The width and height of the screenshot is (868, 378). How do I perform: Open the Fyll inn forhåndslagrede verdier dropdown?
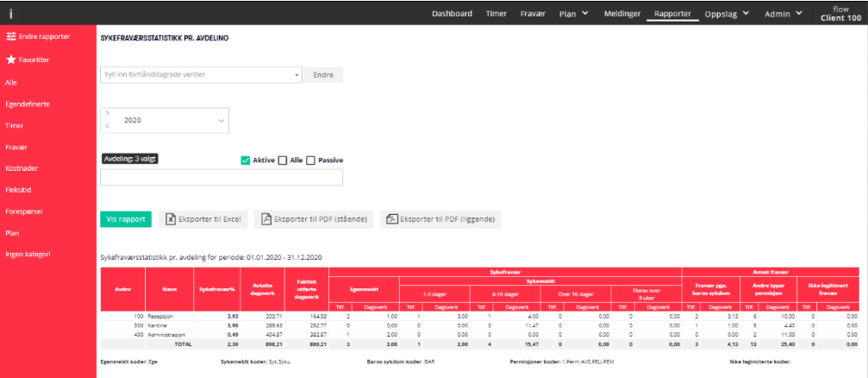pyautogui.click(x=201, y=74)
